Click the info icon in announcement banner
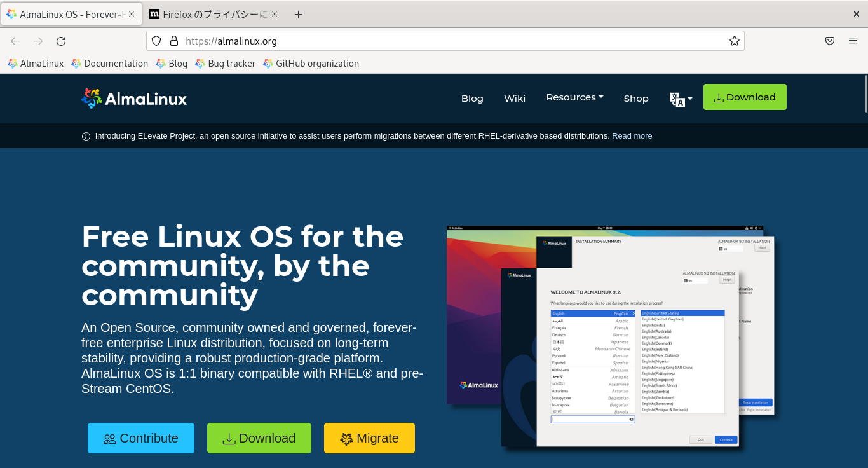The image size is (868, 468). pyautogui.click(x=86, y=136)
